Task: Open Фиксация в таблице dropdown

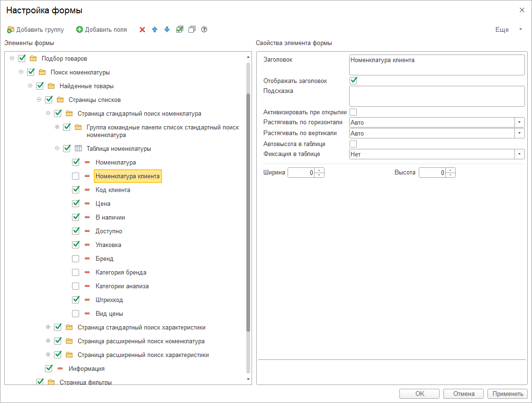Action: tap(520, 154)
